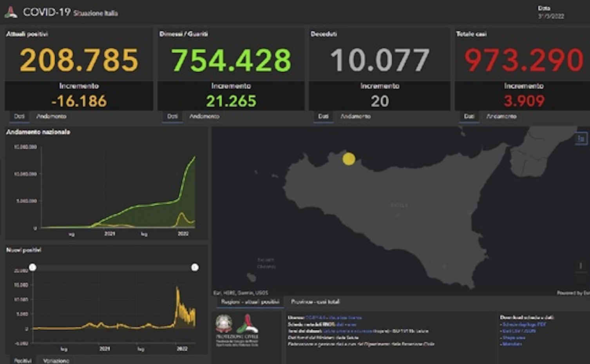The image size is (590, 364).
Task: Open the map legend icon
Action: 581,138
